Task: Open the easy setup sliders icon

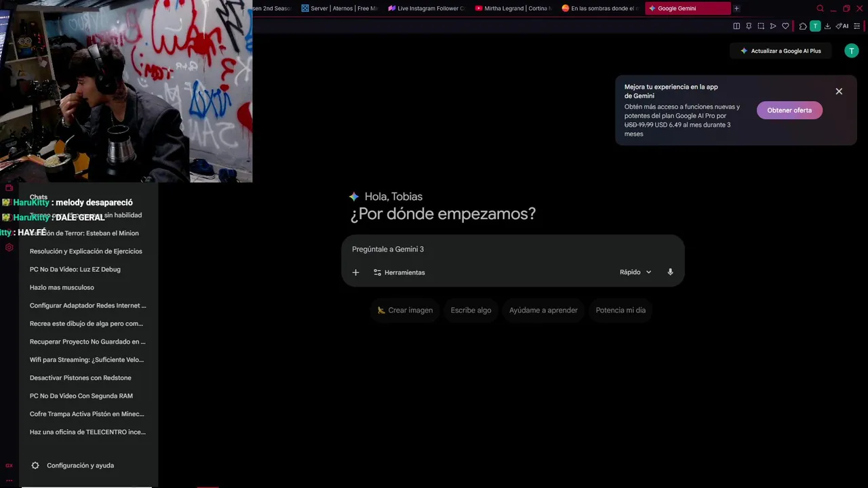Action: tap(857, 26)
